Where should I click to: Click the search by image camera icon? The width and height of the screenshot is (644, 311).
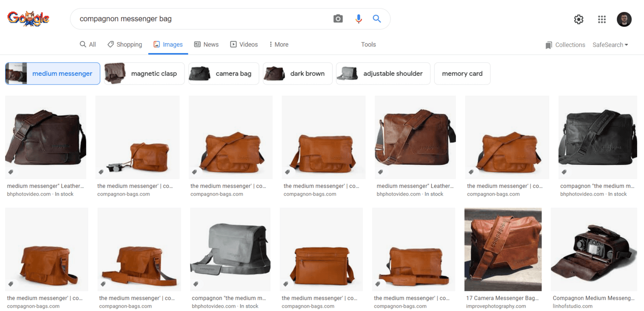pyautogui.click(x=338, y=19)
